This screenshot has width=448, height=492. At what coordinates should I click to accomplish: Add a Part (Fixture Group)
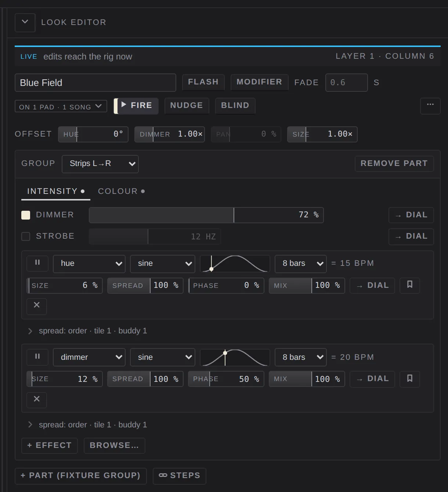[81, 476]
